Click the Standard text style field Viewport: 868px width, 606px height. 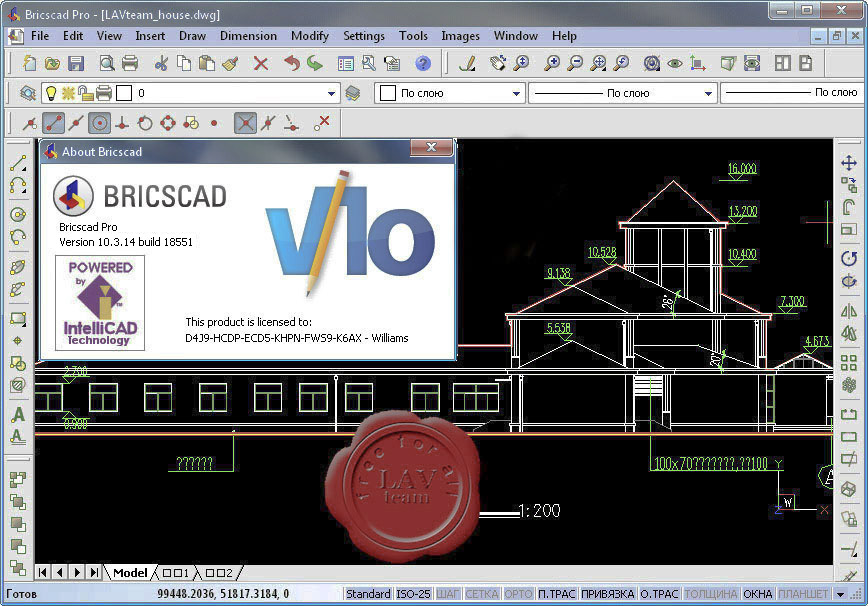pyautogui.click(x=368, y=594)
